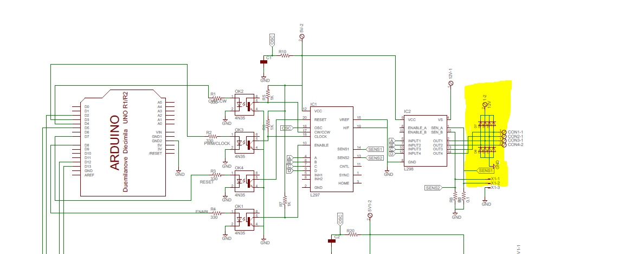Click the Arduino VIN pin label

(159, 132)
